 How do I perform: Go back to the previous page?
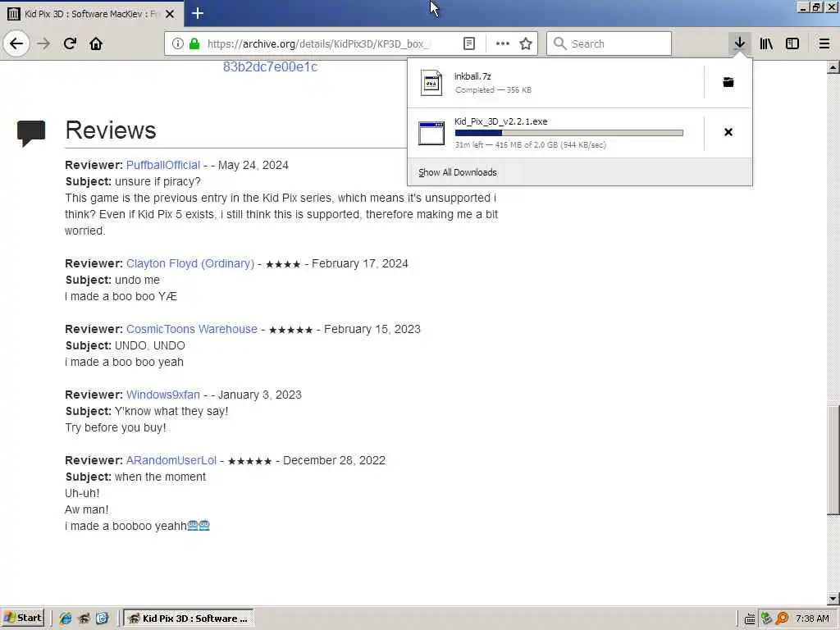[16, 43]
